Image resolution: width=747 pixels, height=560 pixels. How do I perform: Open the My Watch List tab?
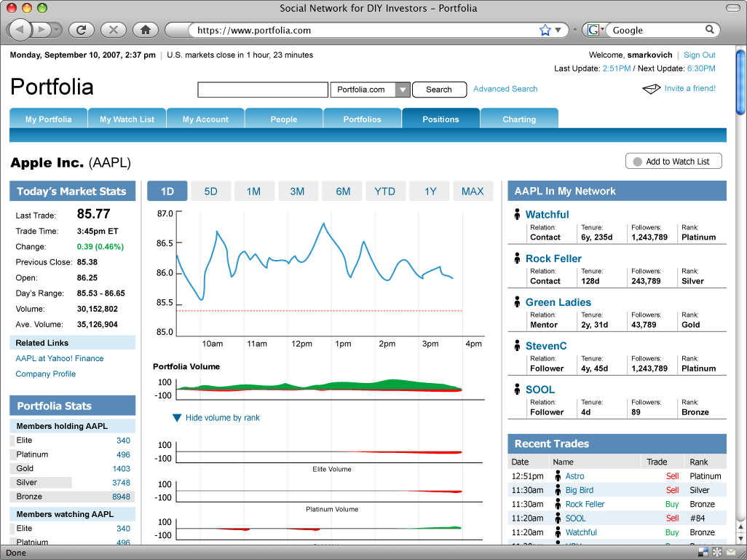click(127, 119)
